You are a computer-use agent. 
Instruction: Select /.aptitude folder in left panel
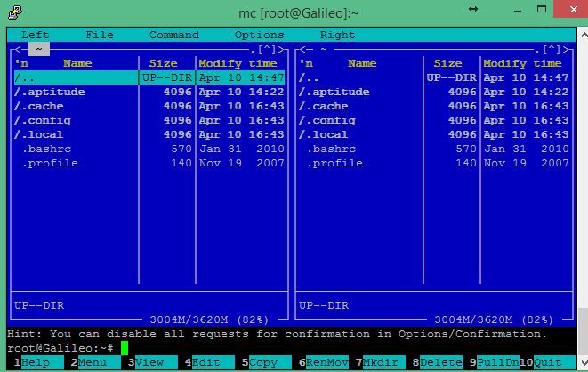pyautogui.click(x=149, y=92)
